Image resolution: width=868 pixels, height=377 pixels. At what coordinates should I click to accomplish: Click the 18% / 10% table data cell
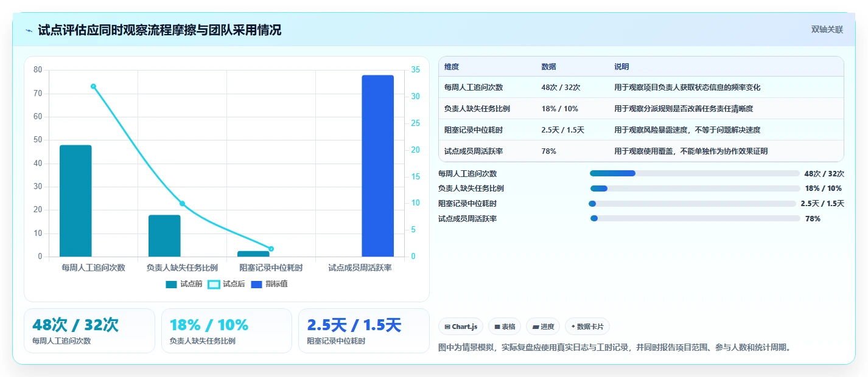point(559,109)
